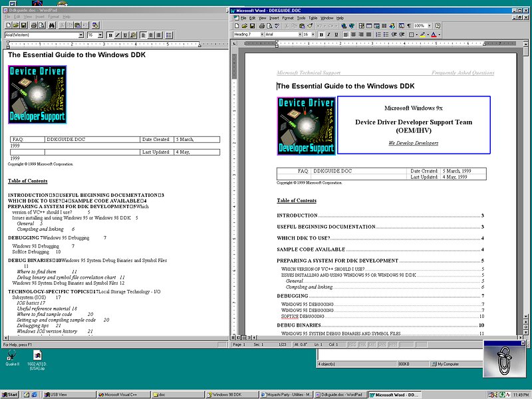Click the highlight color button in Word
532x399 pixels.
point(423,34)
